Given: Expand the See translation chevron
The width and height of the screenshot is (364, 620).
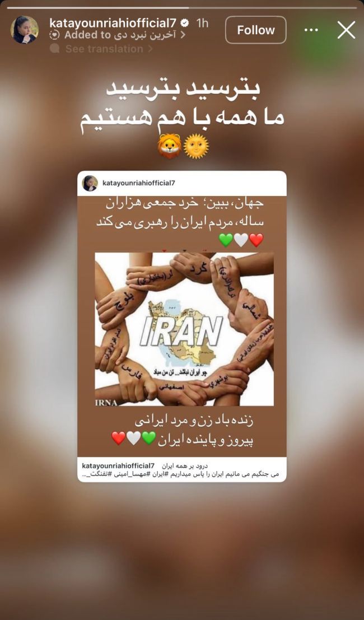Looking at the screenshot, I should click(150, 49).
